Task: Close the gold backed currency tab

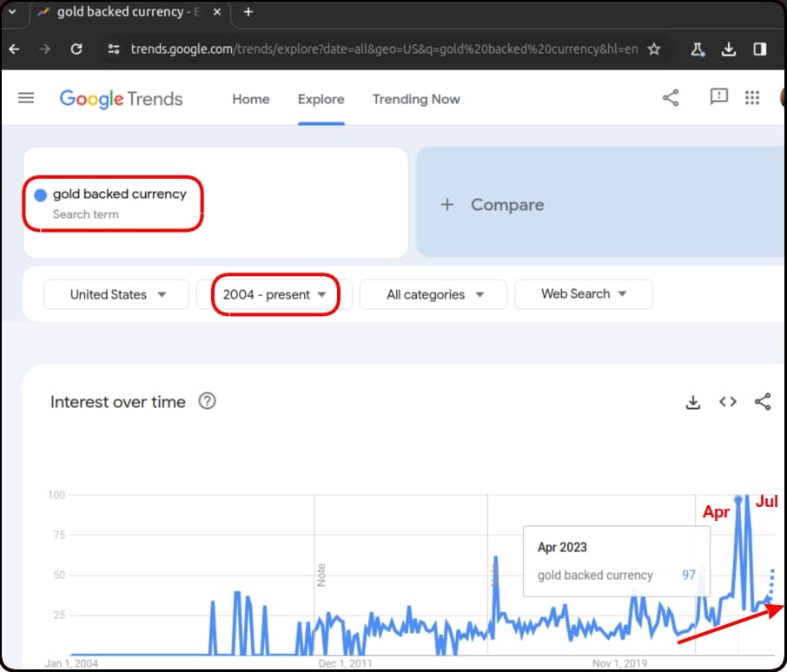Action: [x=217, y=11]
